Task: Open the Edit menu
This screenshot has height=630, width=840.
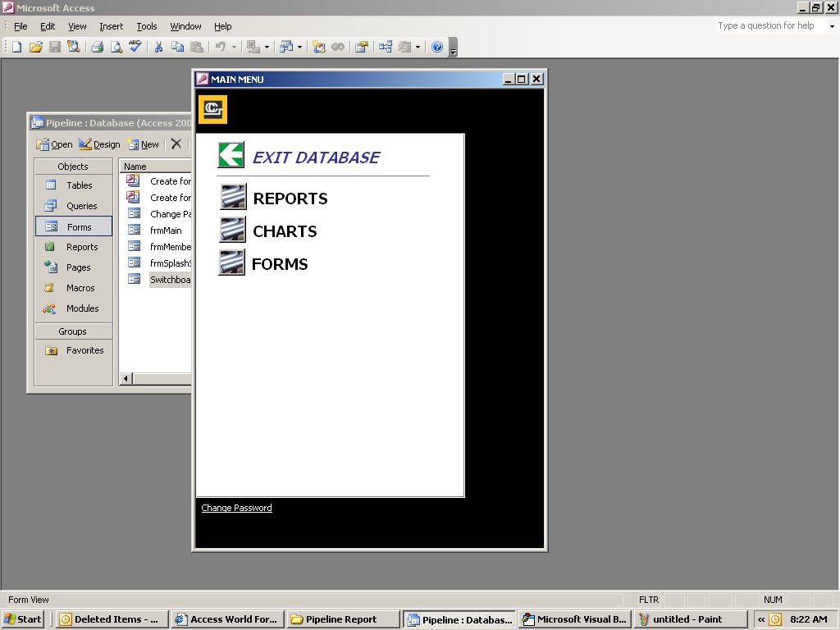Action: pos(48,26)
